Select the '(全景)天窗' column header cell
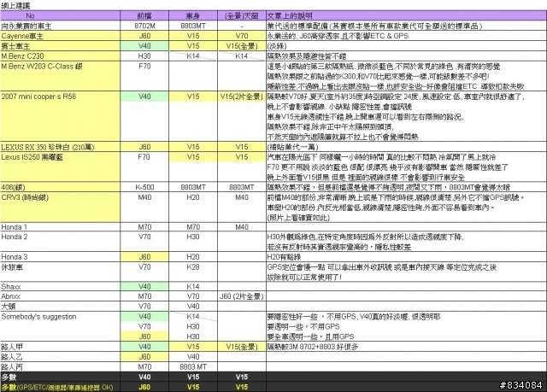This screenshot has width=547, height=392. click(x=242, y=15)
